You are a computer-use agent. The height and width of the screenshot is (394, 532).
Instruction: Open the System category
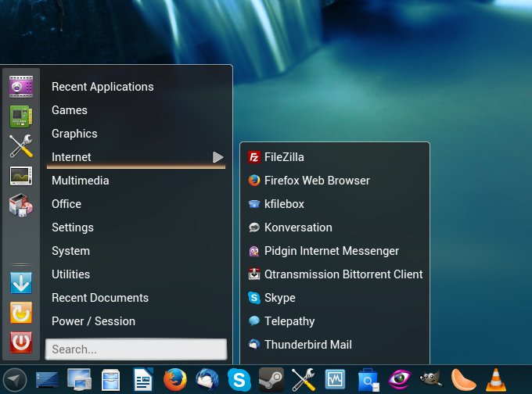pos(136,251)
